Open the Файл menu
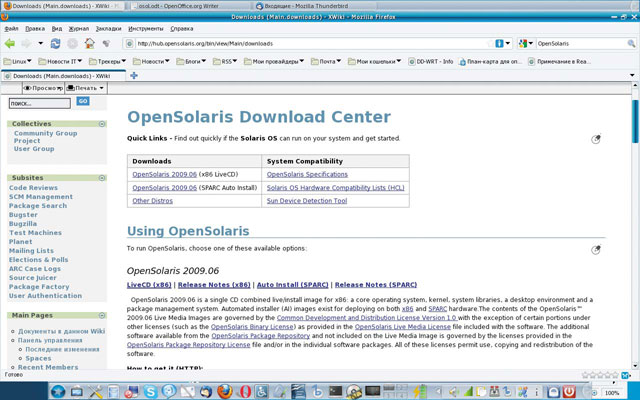 click(x=11, y=29)
